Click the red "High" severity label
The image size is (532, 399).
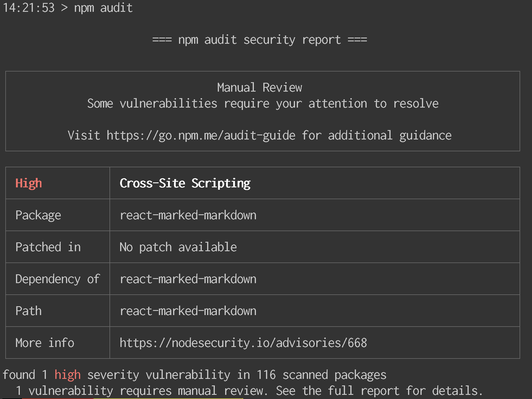click(28, 183)
